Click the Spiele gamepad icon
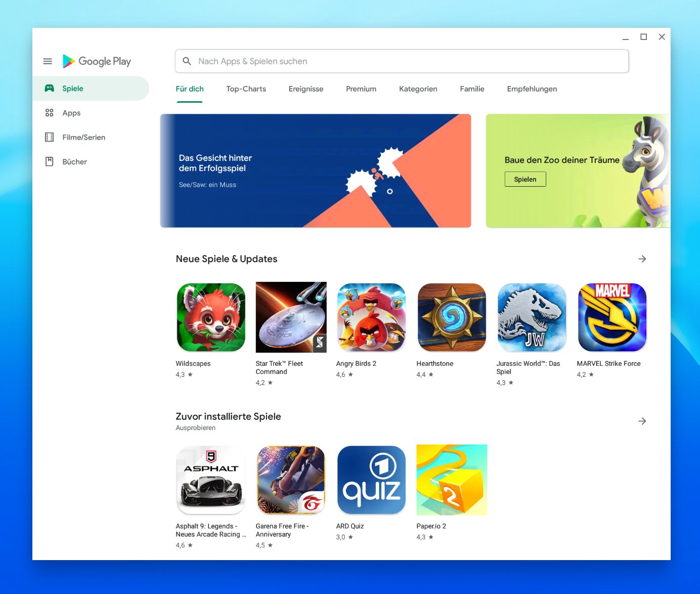The width and height of the screenshot is (700, 594). (x=49, y=88)
